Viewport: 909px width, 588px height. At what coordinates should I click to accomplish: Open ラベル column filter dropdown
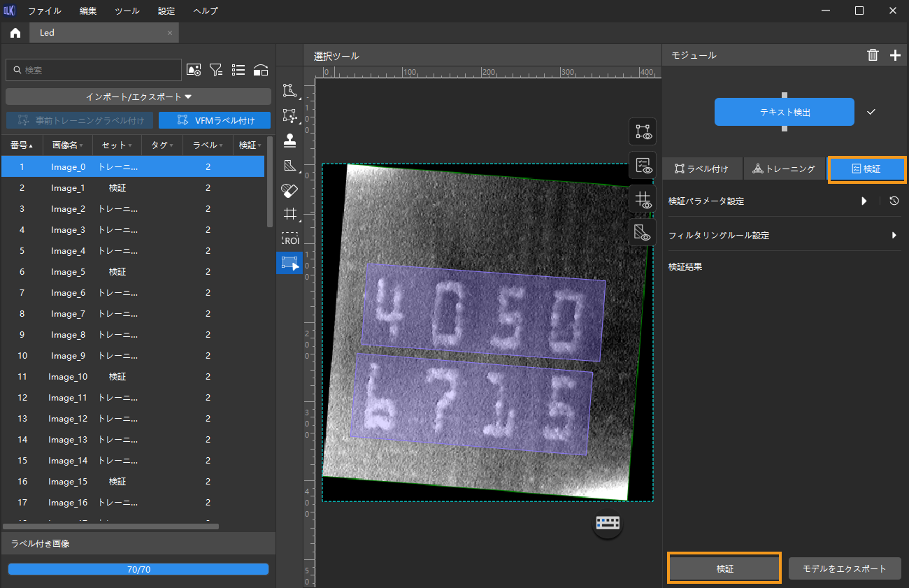coord(220,145)
